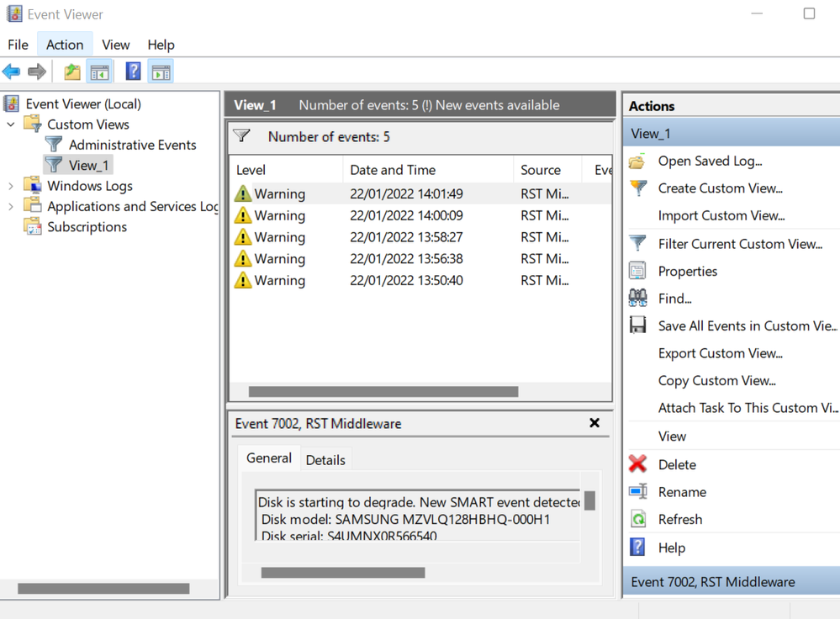The image size is (840, 619).
Task: Click the Find... action
Action: tap(674, 299)
